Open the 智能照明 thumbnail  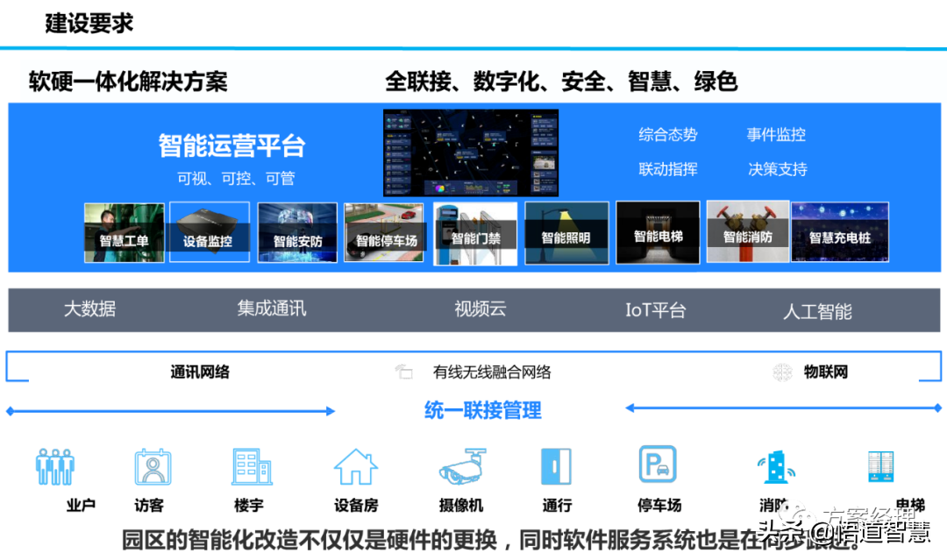click(x=566, y=233)
